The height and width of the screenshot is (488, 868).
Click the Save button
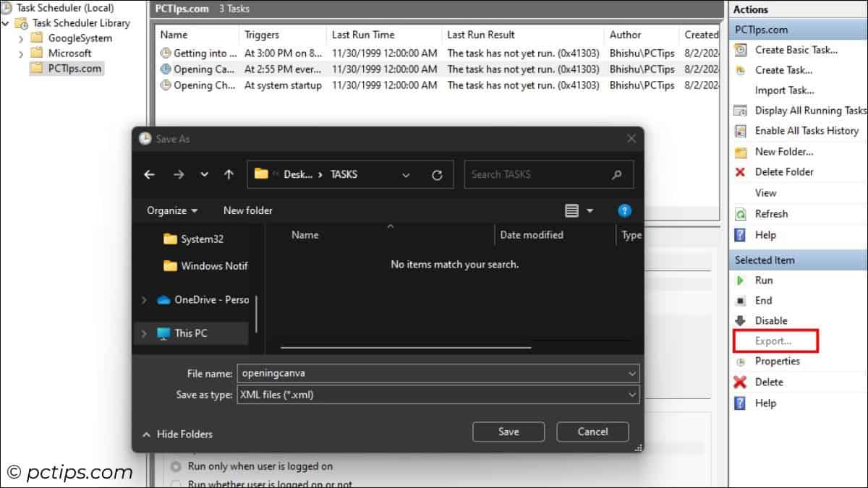point(509,432)
